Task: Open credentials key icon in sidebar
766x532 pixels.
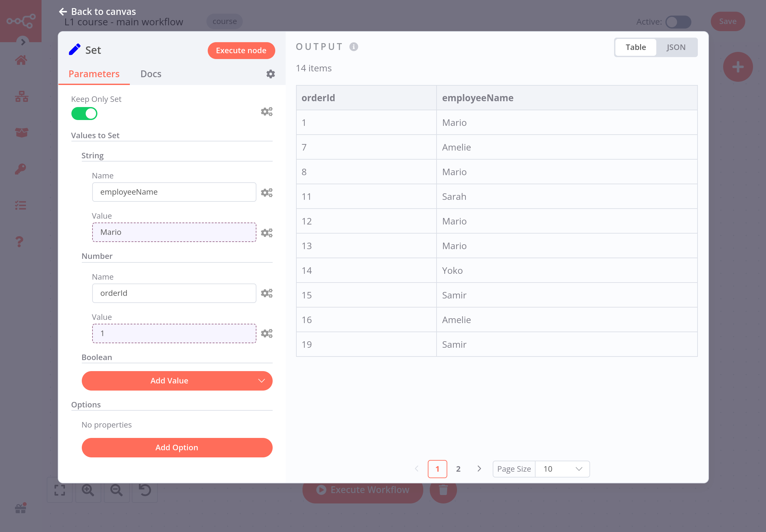Action: [x=21, y=169]
